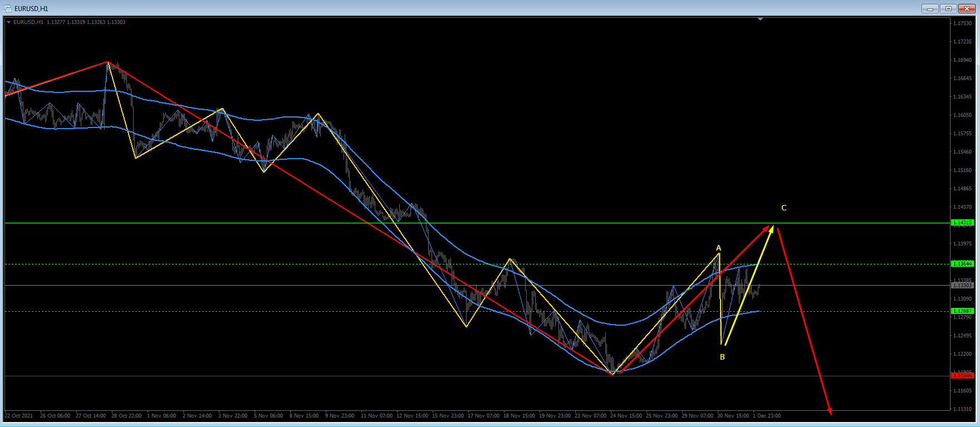
Task: Click the gray current price tag 1.13303 on scale
Action: 962,286
